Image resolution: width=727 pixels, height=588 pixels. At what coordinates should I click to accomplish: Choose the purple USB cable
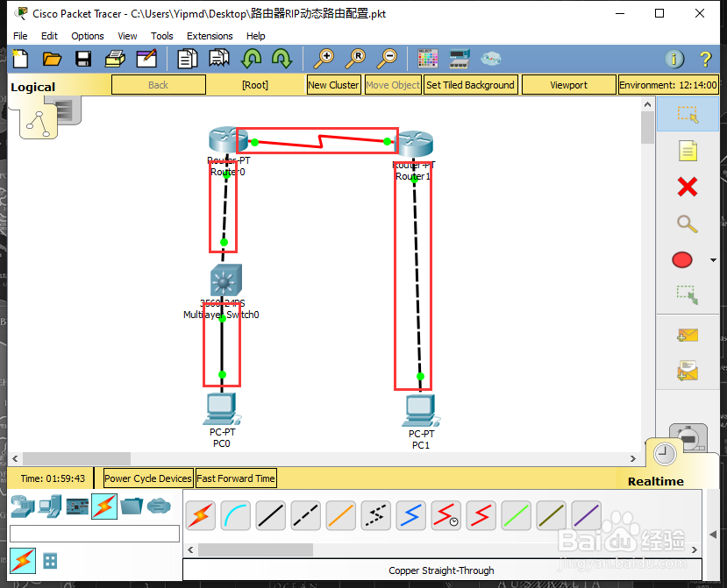(x=586, y=515)
